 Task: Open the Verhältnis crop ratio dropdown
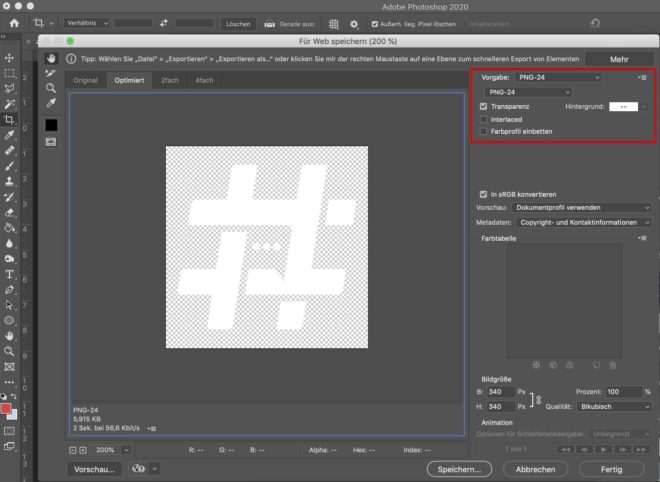[87, 23]
